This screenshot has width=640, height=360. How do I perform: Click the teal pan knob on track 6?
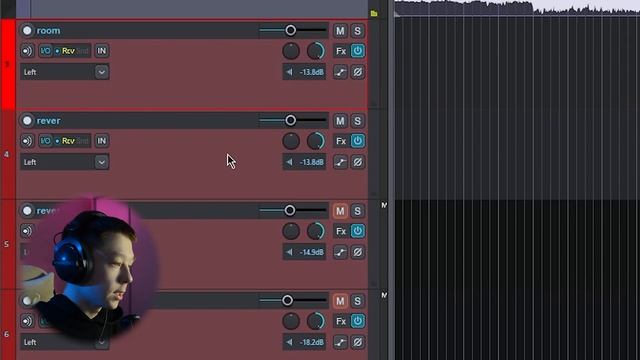tap(316, 321)
